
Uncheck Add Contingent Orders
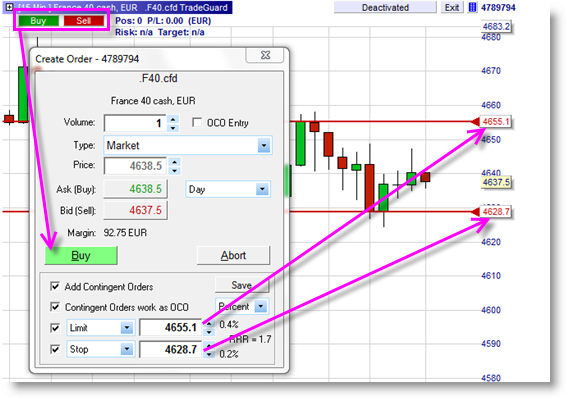pos(55,287)
